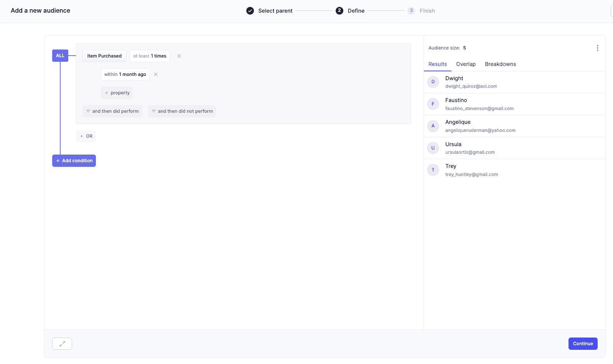613x364 pixels.
Task: Add a property filter
Action: coord(117,93)
